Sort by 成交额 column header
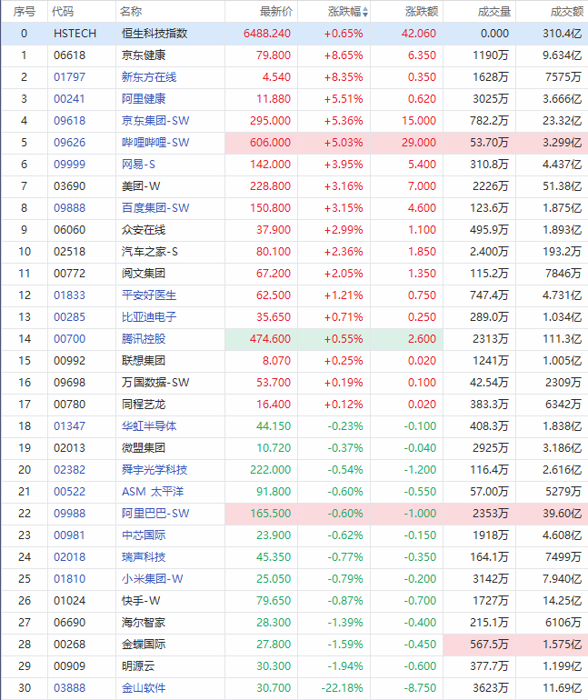 [567, 12]
